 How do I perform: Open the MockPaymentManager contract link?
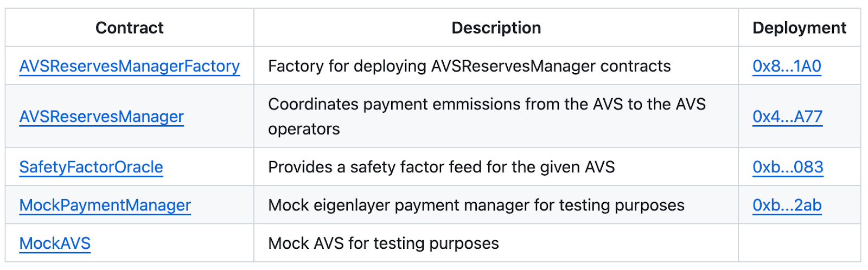click(x=105, y=205)
